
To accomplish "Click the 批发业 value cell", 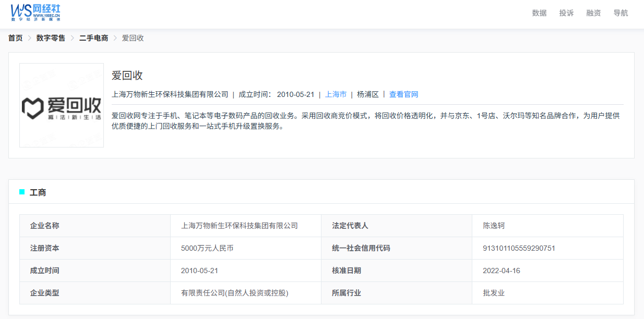I will (547, 293).
